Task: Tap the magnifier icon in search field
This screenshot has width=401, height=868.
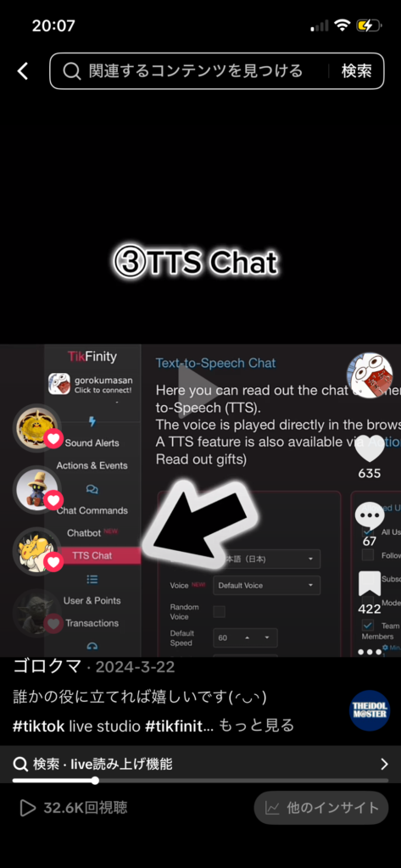Action: (x=71, y=71)
